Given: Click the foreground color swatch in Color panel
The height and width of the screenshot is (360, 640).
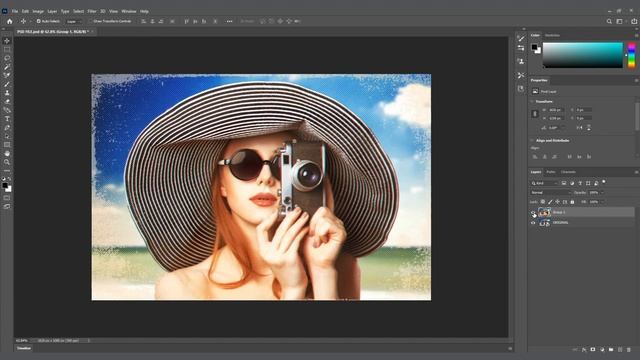Looking at the screenshot, I should 534,47.
